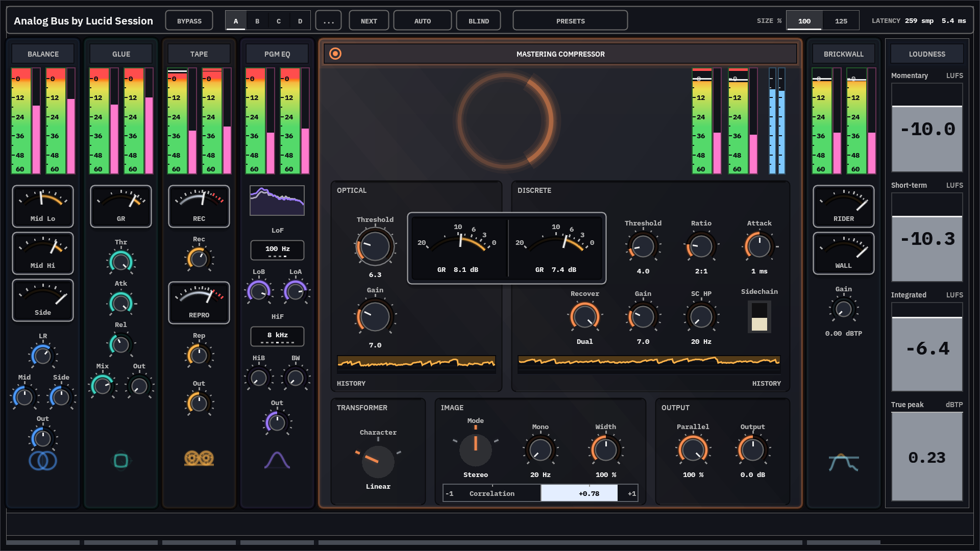Click the Brickwall WALL meter
Screen dimensions: 980x551
pos(844,253)
